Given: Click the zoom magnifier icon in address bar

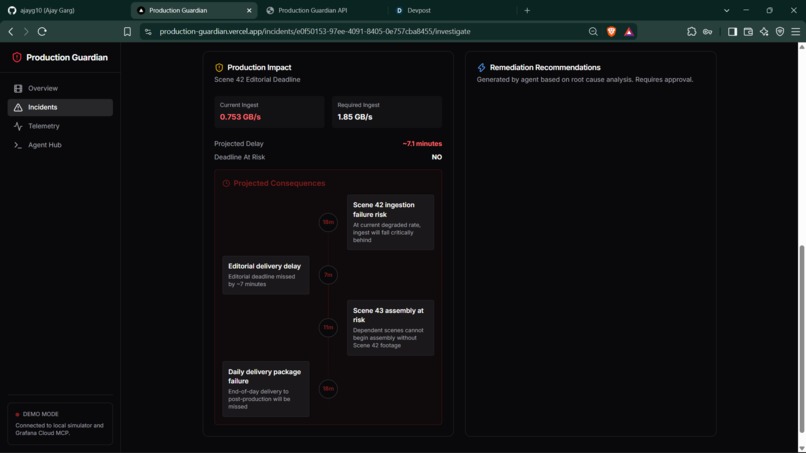Looking at the screenshot, I should click(593, 31).
